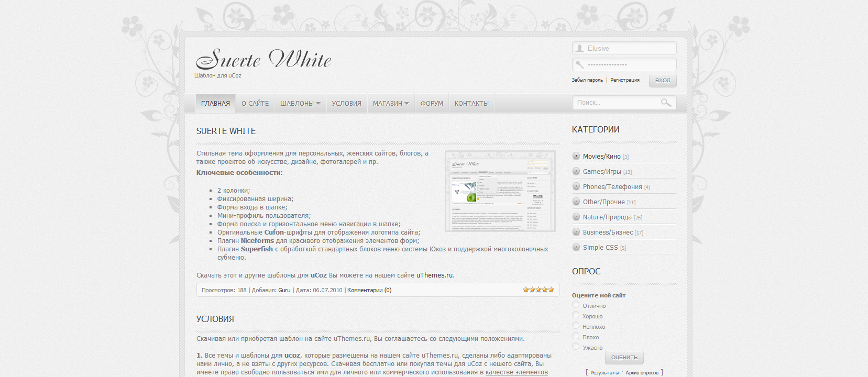Follow uThemes.ru link in the Скачать sentence
Viewport: 868px width, 377px height.
(x=434, y=275)
